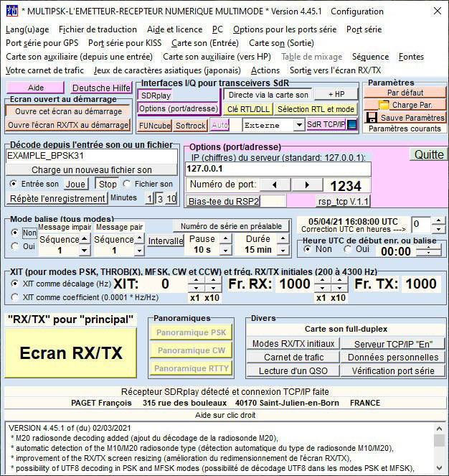Open the Externe dropdown list
The image size is (449, 476).
point(299,125)
